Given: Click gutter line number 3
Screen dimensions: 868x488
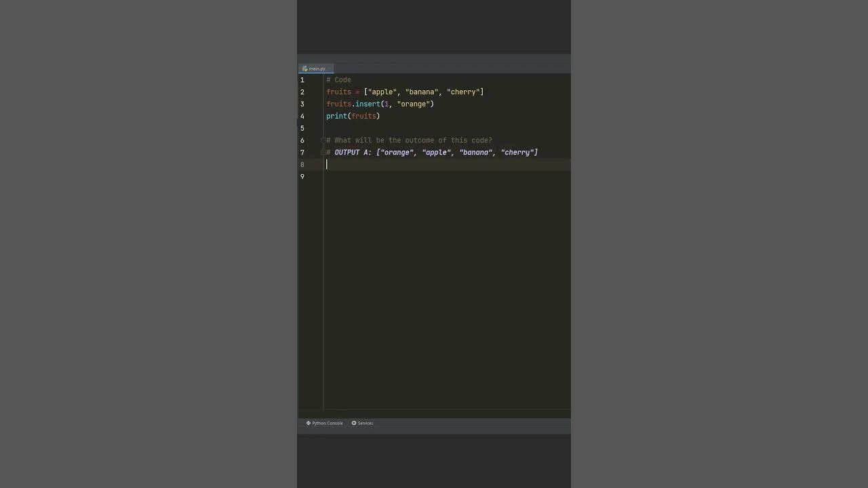Looking at the screenshot, I should coord(302,104).
